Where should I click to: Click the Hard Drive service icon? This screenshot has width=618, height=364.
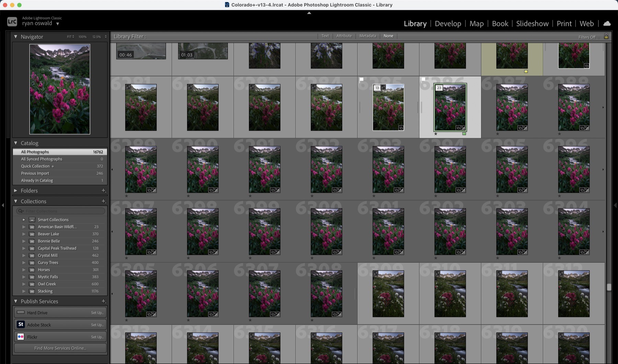(21, 312)
